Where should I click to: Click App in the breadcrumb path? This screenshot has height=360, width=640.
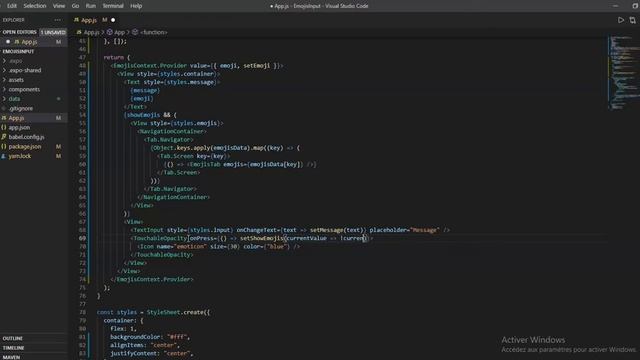coord(120,32)
